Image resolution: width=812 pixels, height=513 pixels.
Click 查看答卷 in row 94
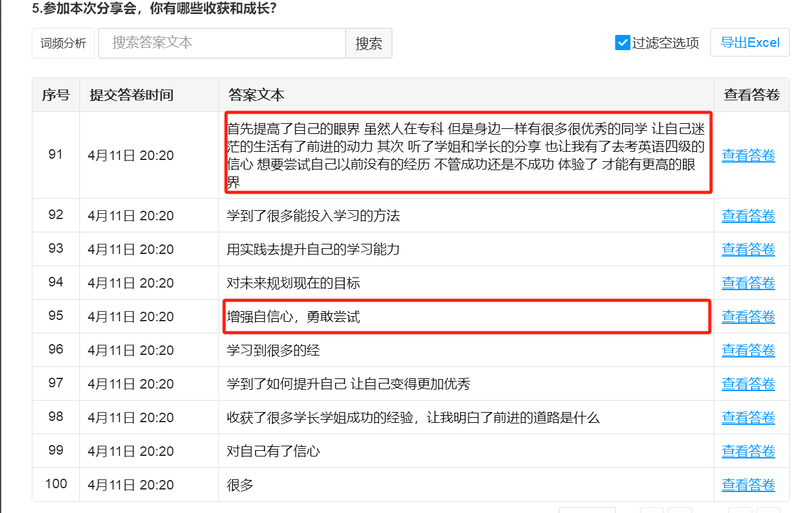(x=748, y=283)
